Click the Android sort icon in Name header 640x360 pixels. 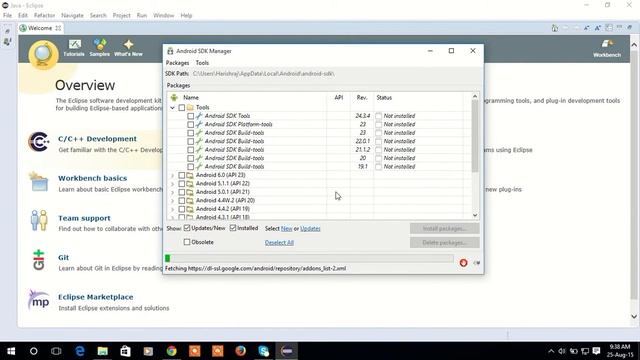point(174,98)
